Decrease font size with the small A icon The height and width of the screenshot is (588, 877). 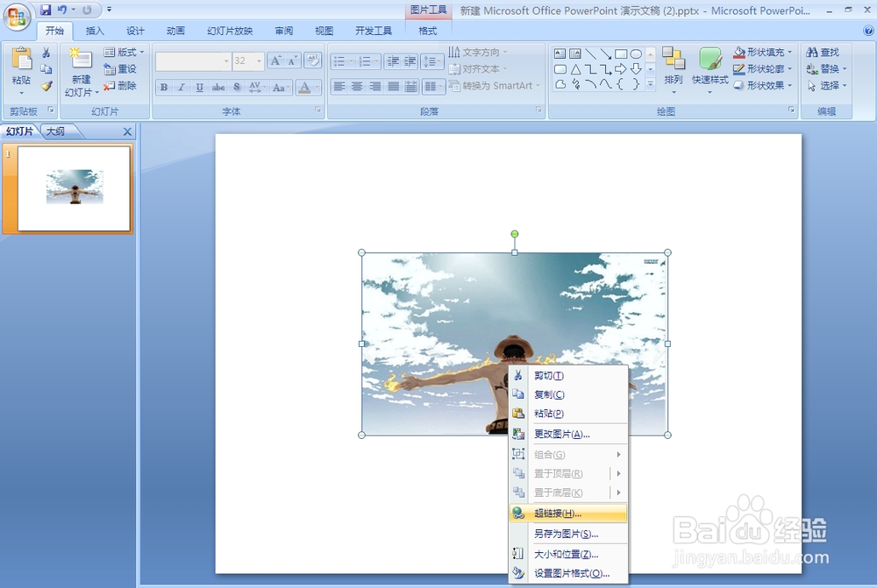[293, 61]
